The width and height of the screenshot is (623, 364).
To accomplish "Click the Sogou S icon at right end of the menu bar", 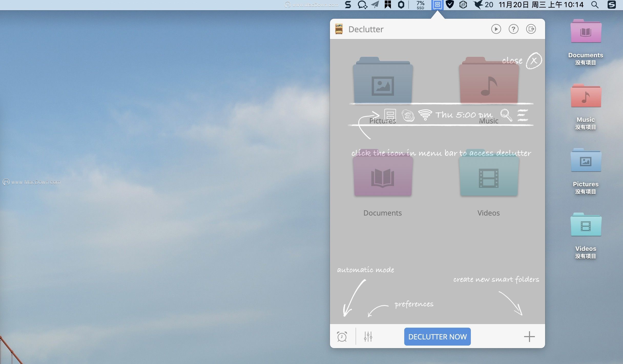I will [612, 5].
